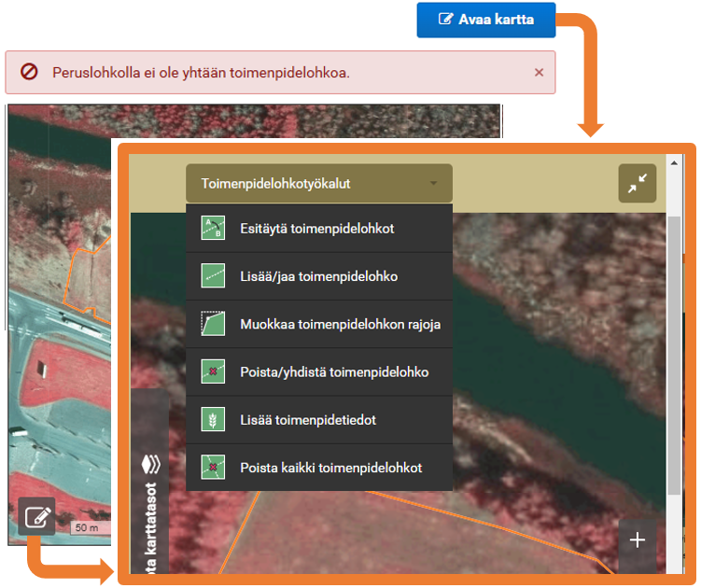Screen dimensions: 701x588
Task: Open the Toimenpidelohkotyökalut dropdown
Action: click(318, 184)
